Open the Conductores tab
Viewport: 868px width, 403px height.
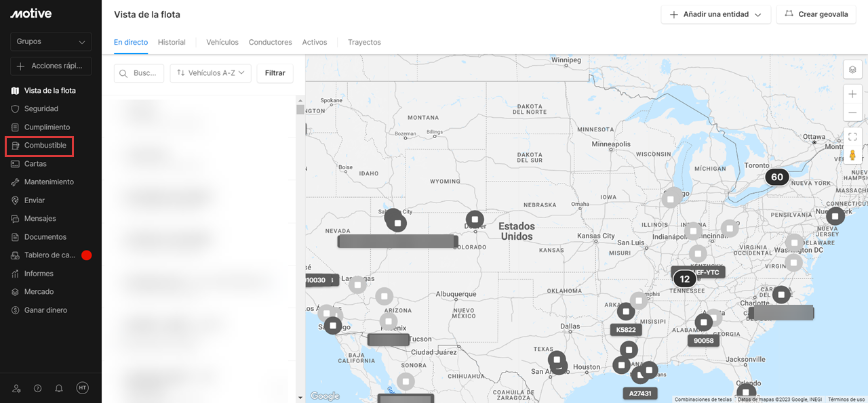pos(271,42)
